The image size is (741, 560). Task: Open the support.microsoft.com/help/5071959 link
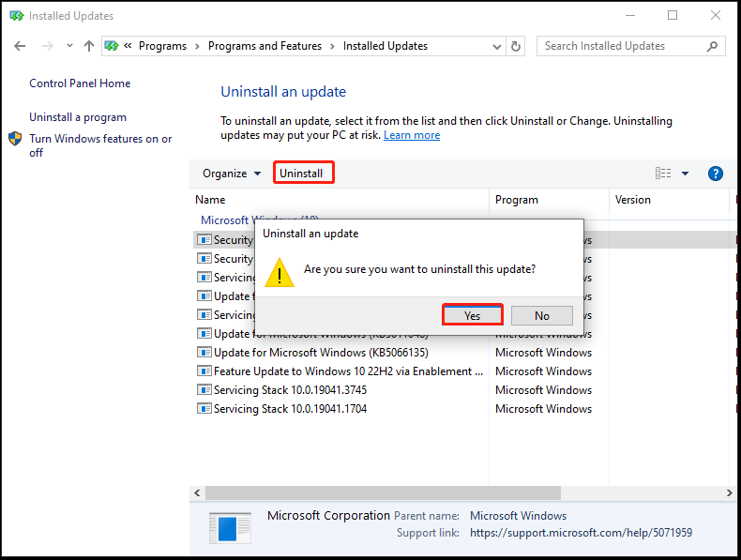pyautogui.click(x=581, y=533)
